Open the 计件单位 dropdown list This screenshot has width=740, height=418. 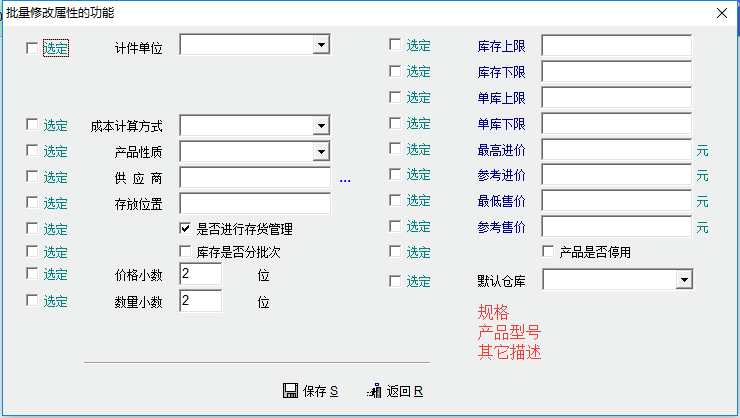(320, 45)
